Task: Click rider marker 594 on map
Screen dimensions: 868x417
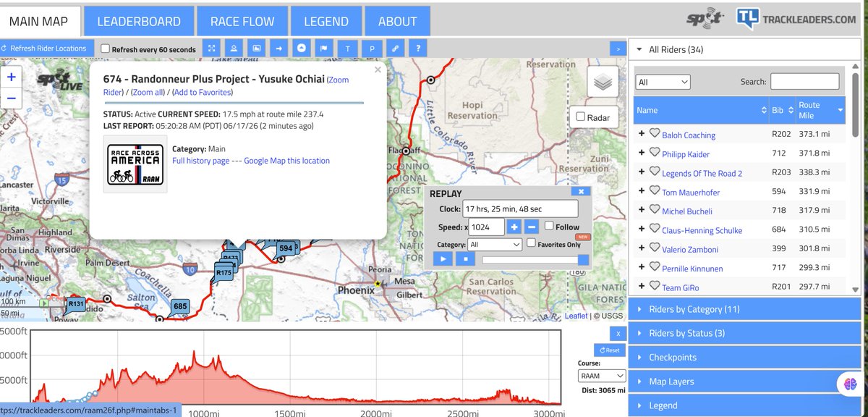Action: pos(285,248)
